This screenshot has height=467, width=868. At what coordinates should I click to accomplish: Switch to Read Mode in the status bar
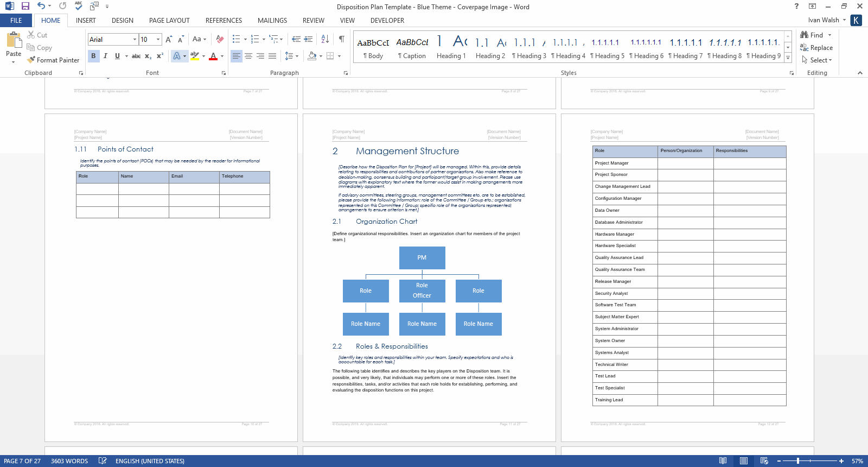[x=723, y=461]
